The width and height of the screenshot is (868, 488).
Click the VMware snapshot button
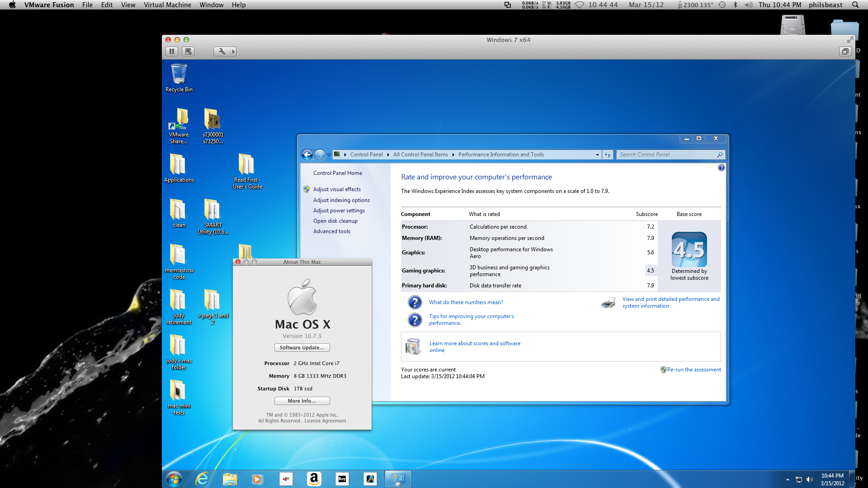click(189, 52)
